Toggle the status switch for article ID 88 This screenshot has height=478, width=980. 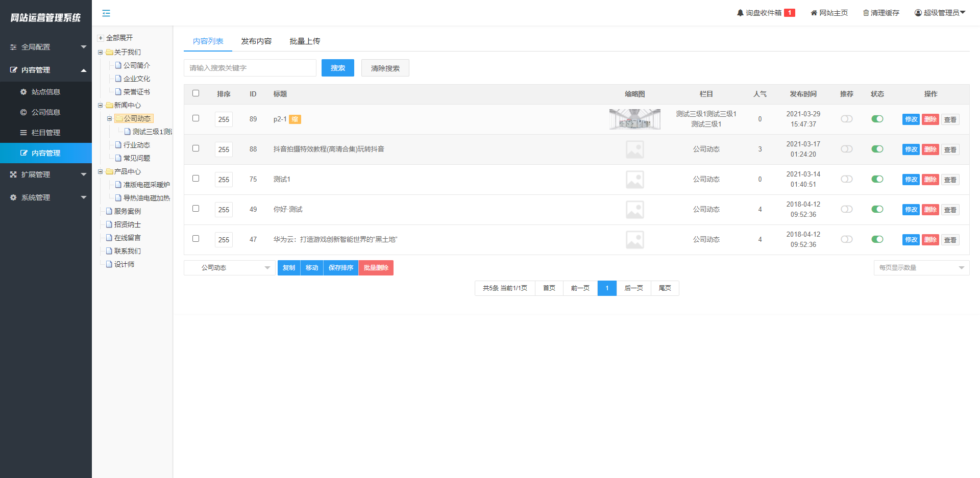[x=877, y=149]
